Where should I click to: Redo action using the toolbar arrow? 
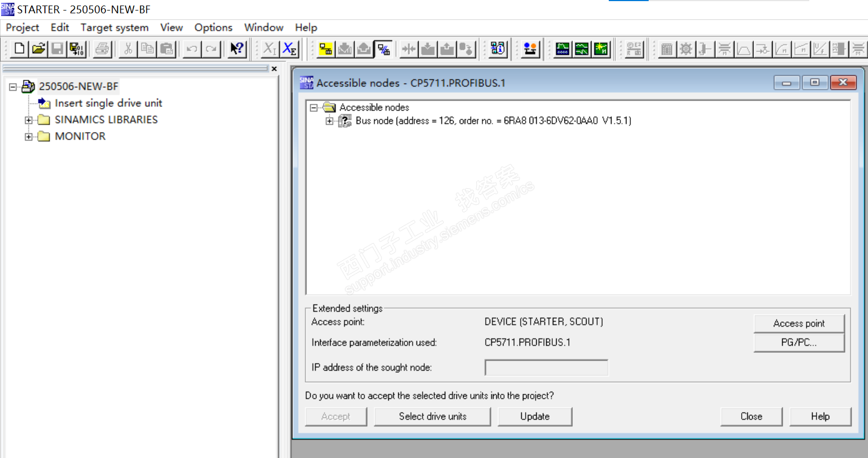point(211,49)
